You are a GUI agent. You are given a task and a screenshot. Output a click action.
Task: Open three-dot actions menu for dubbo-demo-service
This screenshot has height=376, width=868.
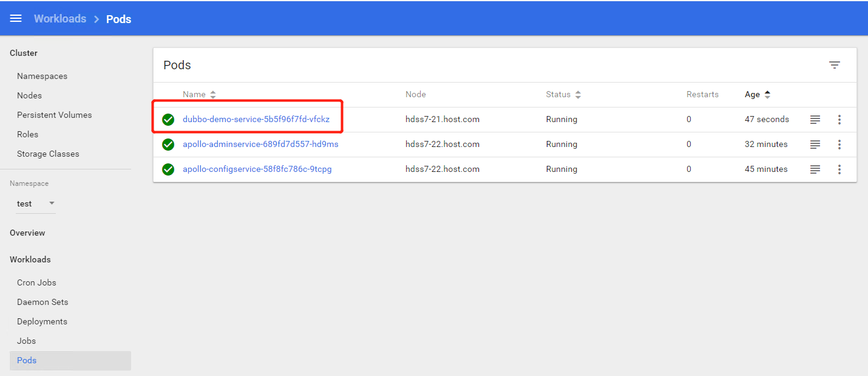coord(839,120)
